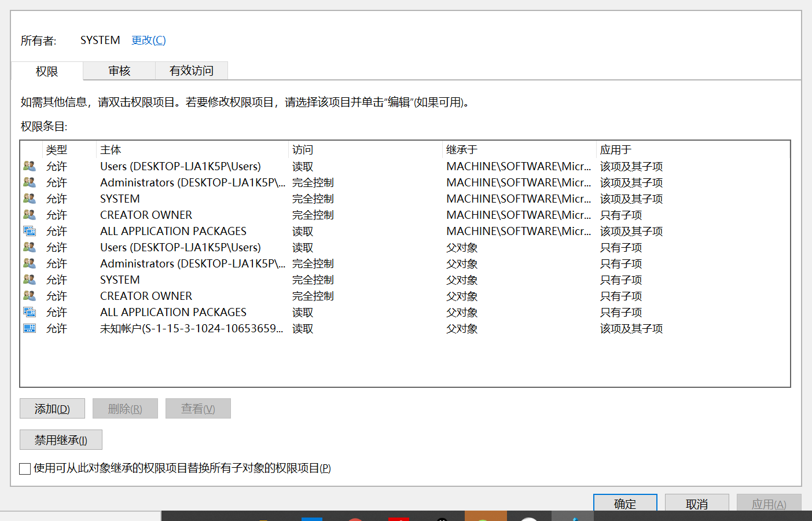Select the second SYSTEM row inherited from 父对象
812x521 pixels.
405,280
